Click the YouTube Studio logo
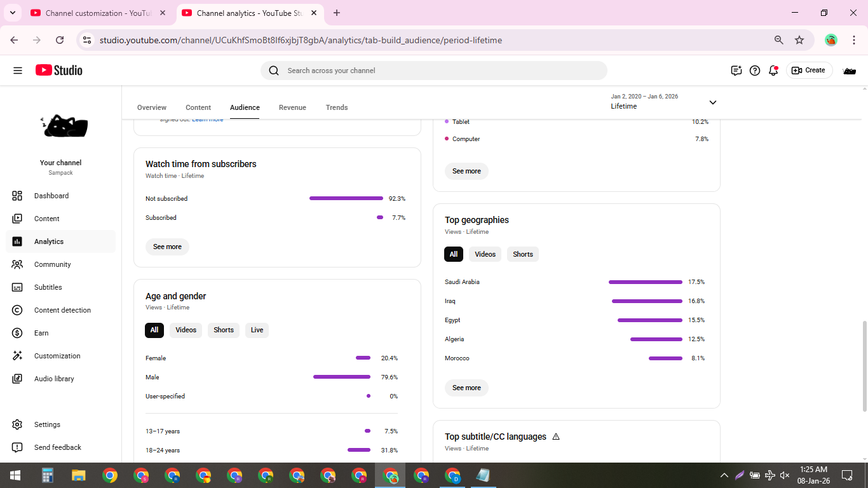Viewport: 868px width, 488px height. (x=59, y=71)
